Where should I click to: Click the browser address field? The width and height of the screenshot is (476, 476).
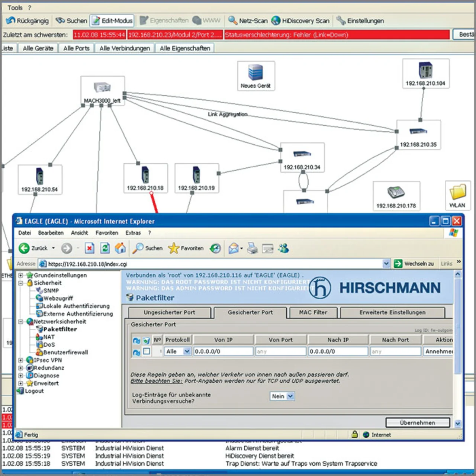click(212, 264)
